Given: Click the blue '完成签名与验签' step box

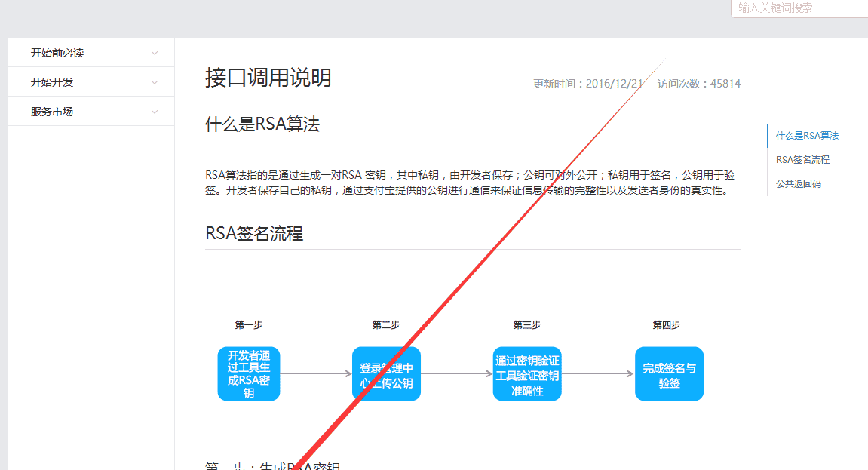Looking at the screenshot, I should pos(669,373).
